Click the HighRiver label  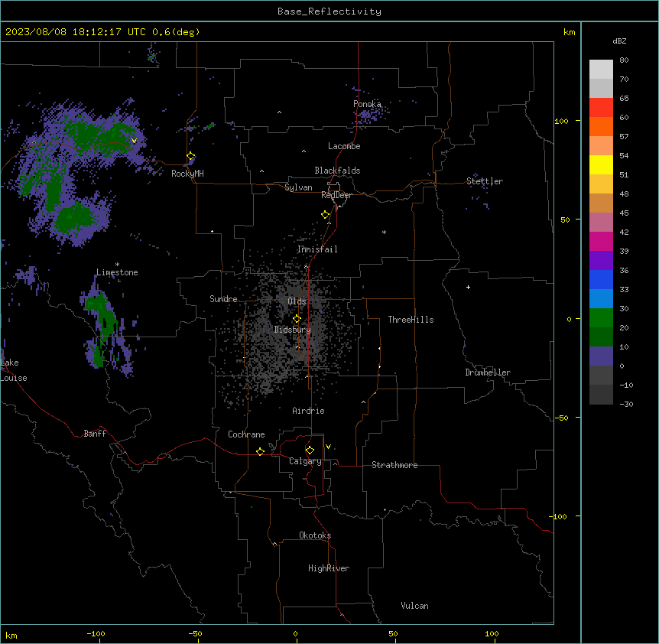[329, 568]
